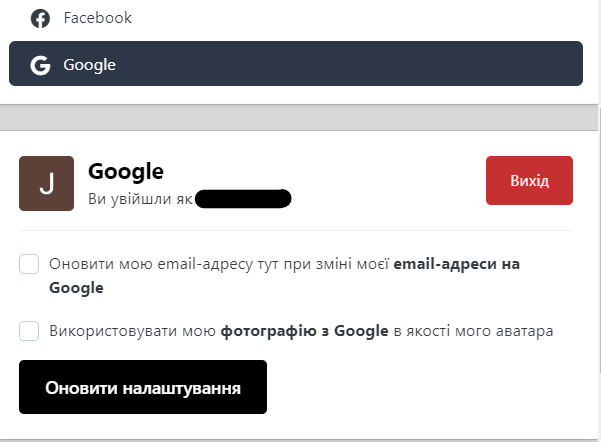Click the bold email-адреси на Google text
This screenshot has height=442, width=601.
456,265
